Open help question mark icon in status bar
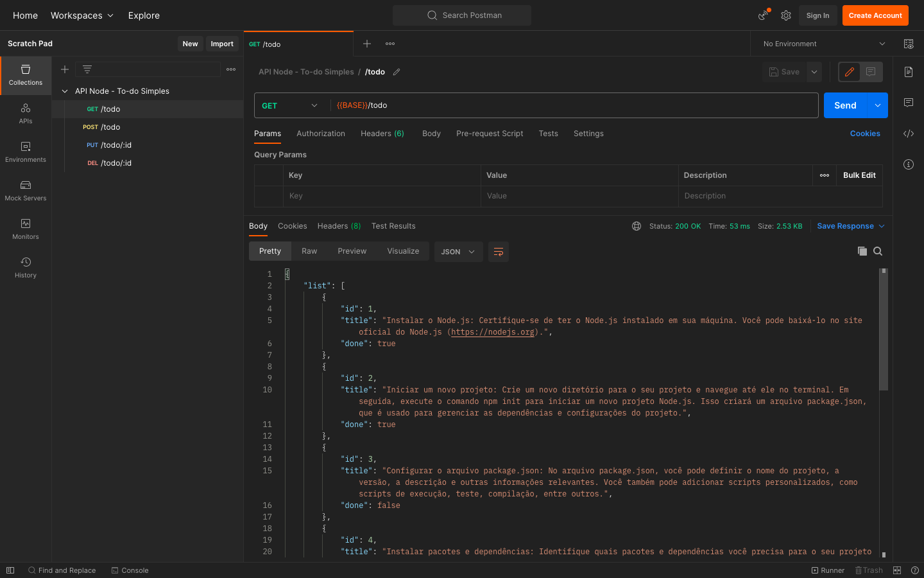 pos(915,570)
